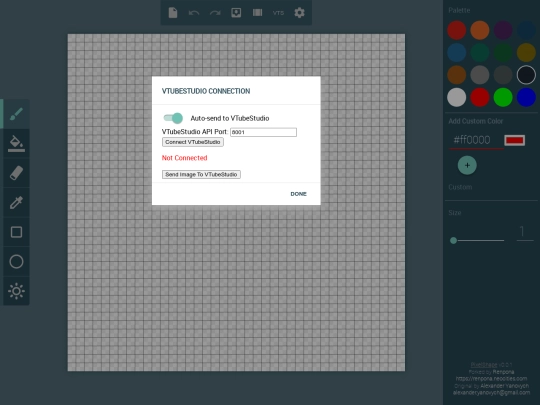Adjust the brush Size slider handle
This screenshot has width=540, height=405.
tap(454, 240)
